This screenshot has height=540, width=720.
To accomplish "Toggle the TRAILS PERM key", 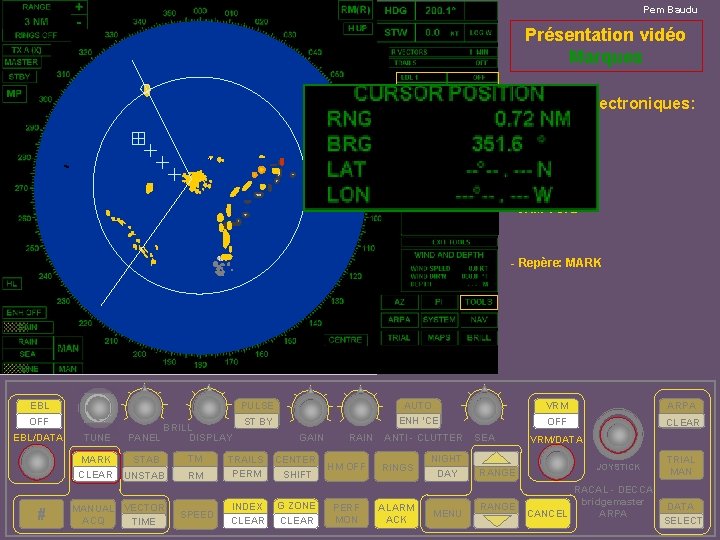I will (x=246, y=467).
